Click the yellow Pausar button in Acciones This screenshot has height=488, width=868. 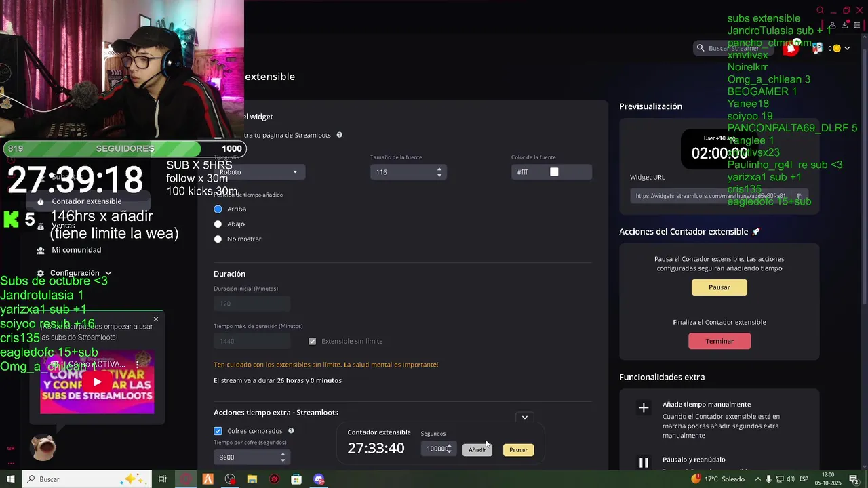(x=719, y=287)
